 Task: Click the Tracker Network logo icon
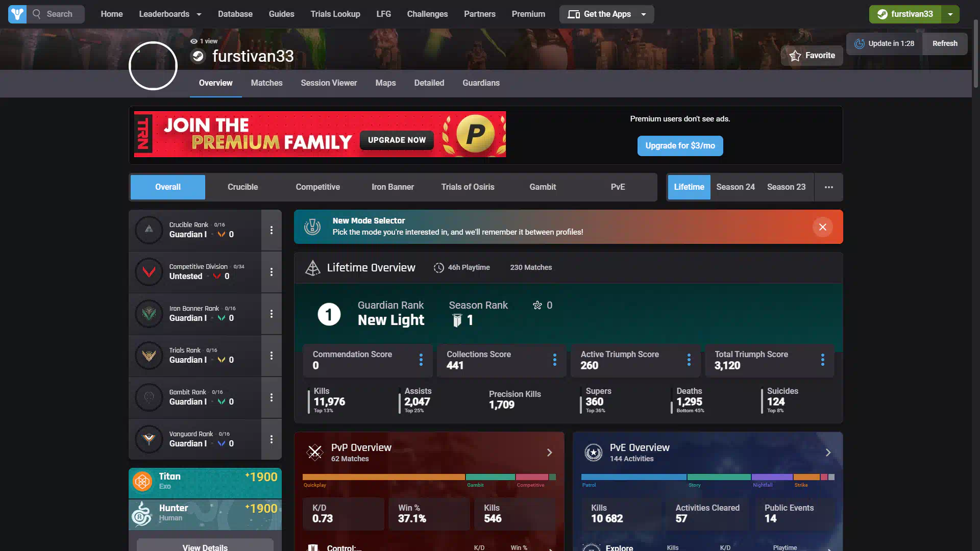coord(17,14)
